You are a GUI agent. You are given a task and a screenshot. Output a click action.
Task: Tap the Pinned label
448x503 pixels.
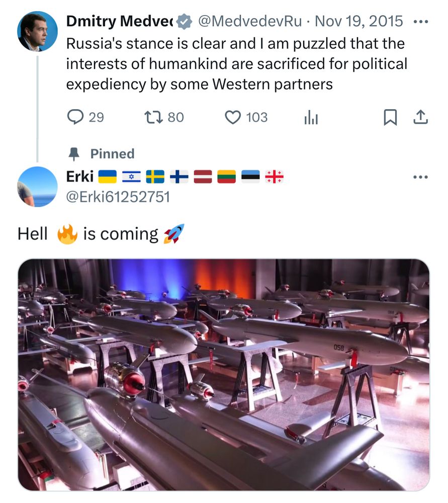pos(112,153)
